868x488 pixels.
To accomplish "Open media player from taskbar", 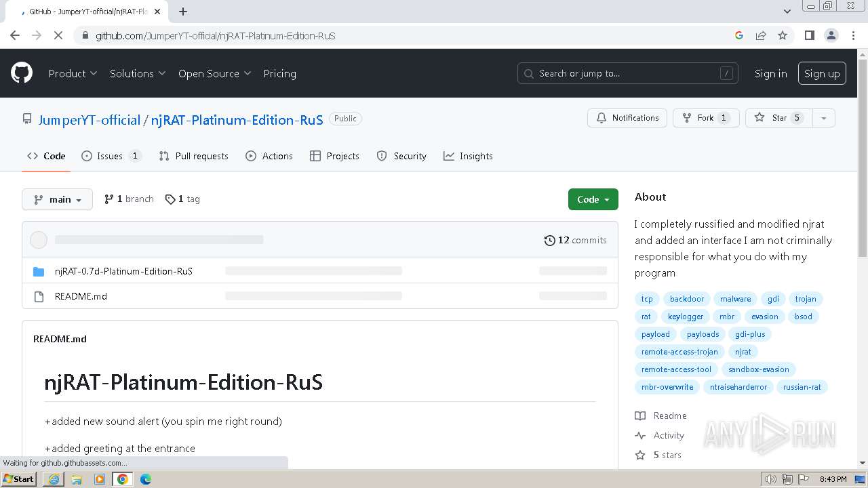I will click(100, 479).
